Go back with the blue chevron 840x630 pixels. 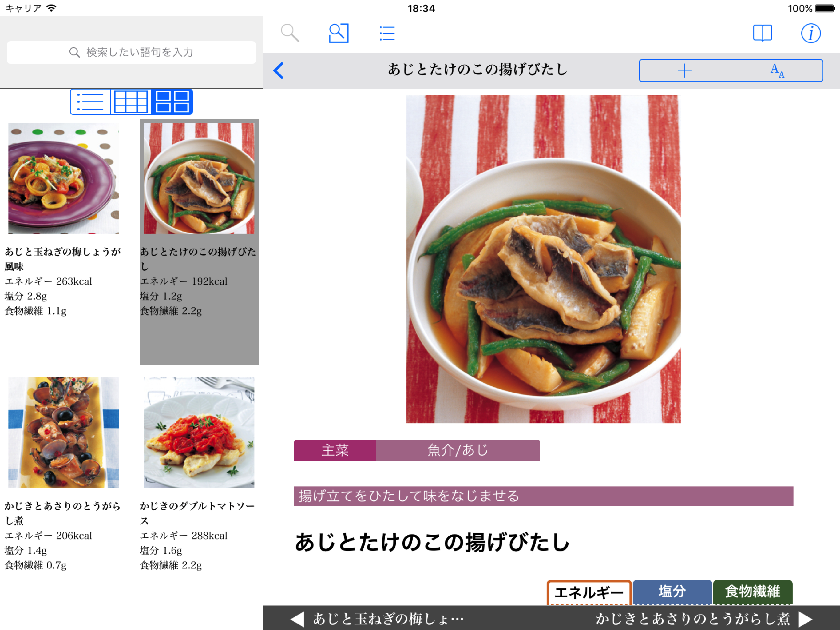(279, 71)
